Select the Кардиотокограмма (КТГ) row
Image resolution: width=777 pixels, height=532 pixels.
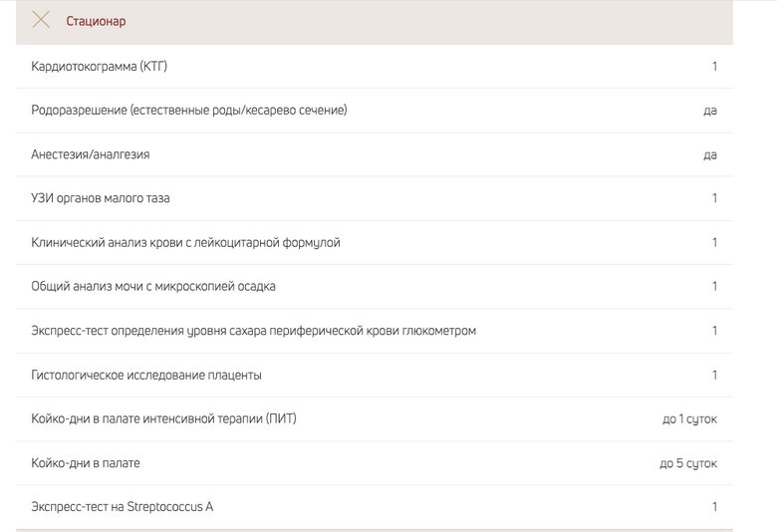(100, 67)
